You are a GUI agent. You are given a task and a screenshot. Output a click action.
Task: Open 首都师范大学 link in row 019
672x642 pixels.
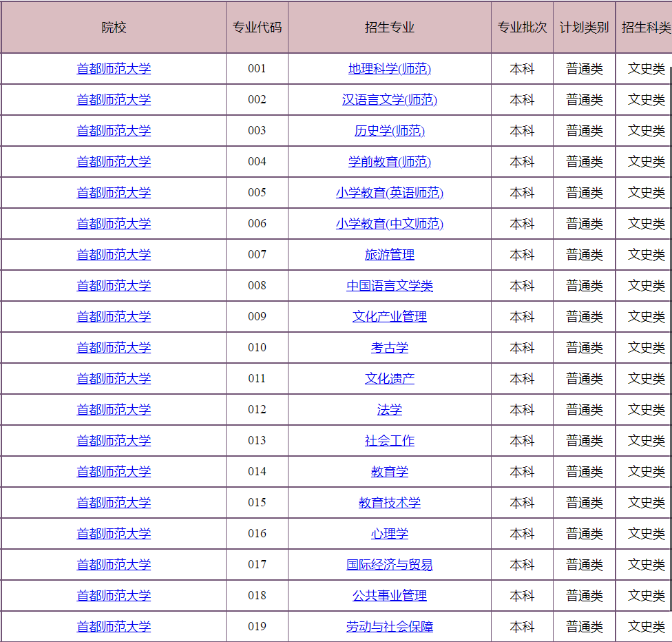(x=114, y=627)
